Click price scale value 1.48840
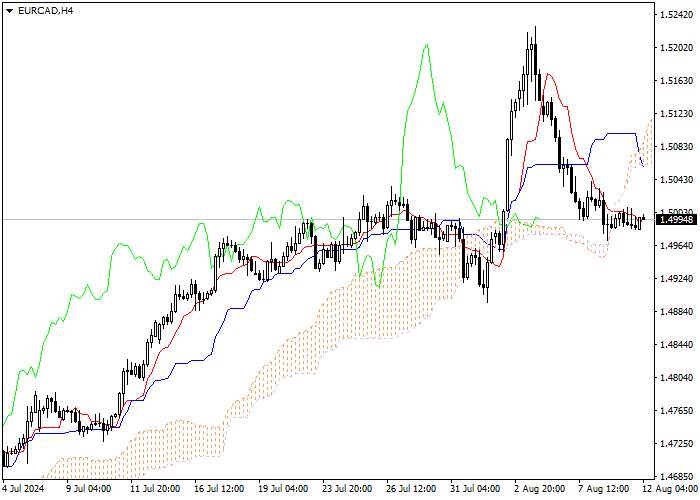700x500 pixels. click(676, 311)
